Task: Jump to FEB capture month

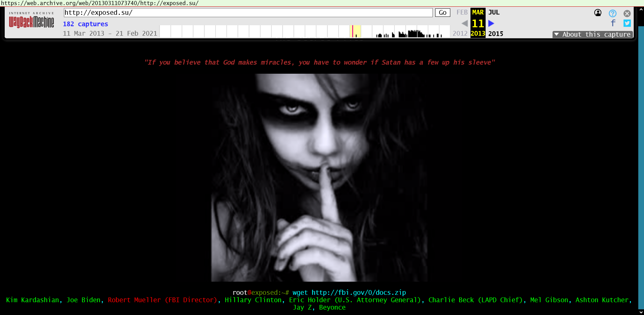Action: click(x=462, y=12)
